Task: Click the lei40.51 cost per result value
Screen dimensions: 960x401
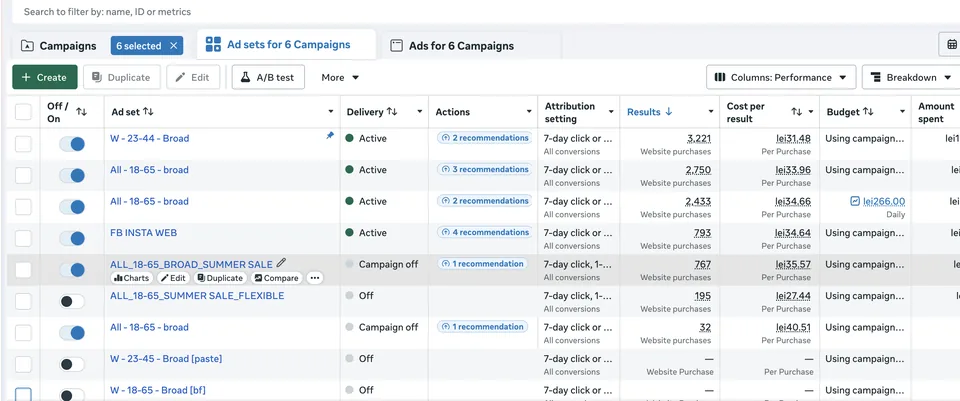Action: (793, 327)
